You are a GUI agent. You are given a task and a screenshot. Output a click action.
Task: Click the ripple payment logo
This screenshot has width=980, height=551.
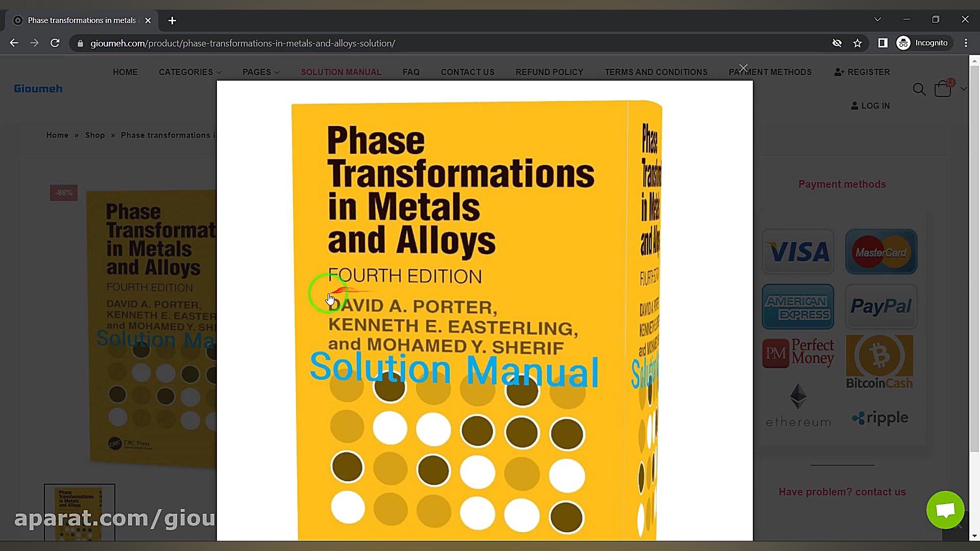(x=880, y=418)
